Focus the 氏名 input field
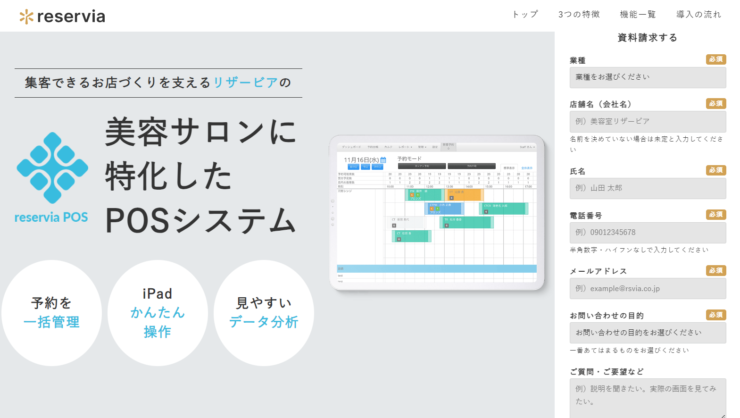This screenshot has height=418, width=740. click(648, 188)
